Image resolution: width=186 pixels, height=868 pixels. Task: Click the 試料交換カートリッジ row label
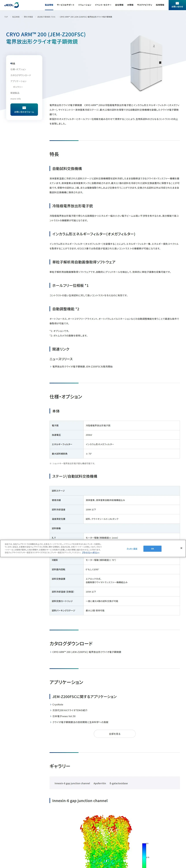click(66, 601)
